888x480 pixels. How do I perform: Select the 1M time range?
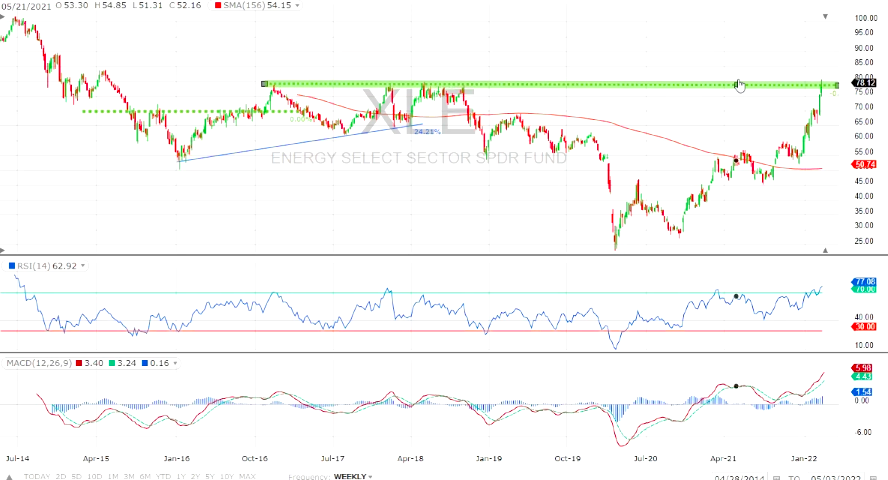(x=113, y=477)
